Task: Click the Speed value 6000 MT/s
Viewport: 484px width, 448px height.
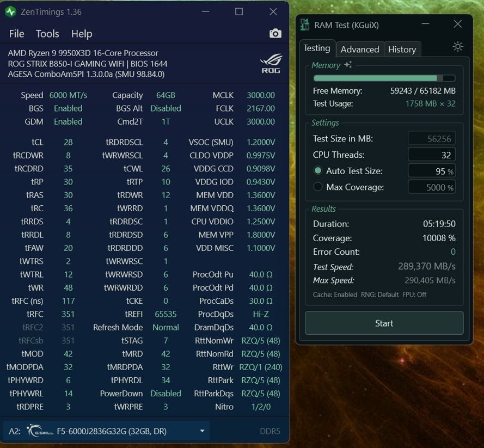Action: pos(68,95)
